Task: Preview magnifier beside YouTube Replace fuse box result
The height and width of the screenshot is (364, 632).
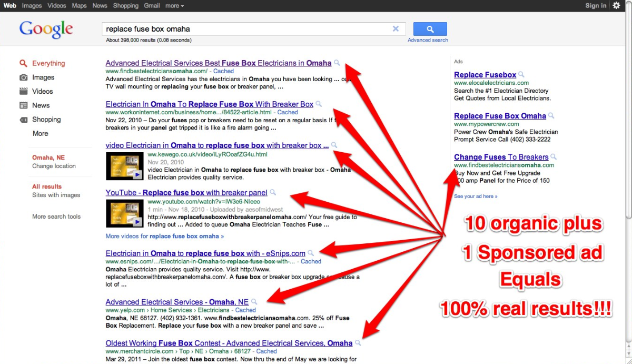Action: pyautogui.click(x=273, y=192)
